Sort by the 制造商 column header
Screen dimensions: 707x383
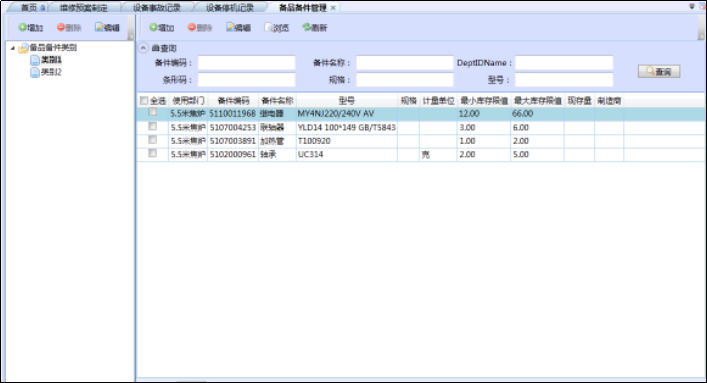[609, 101]
